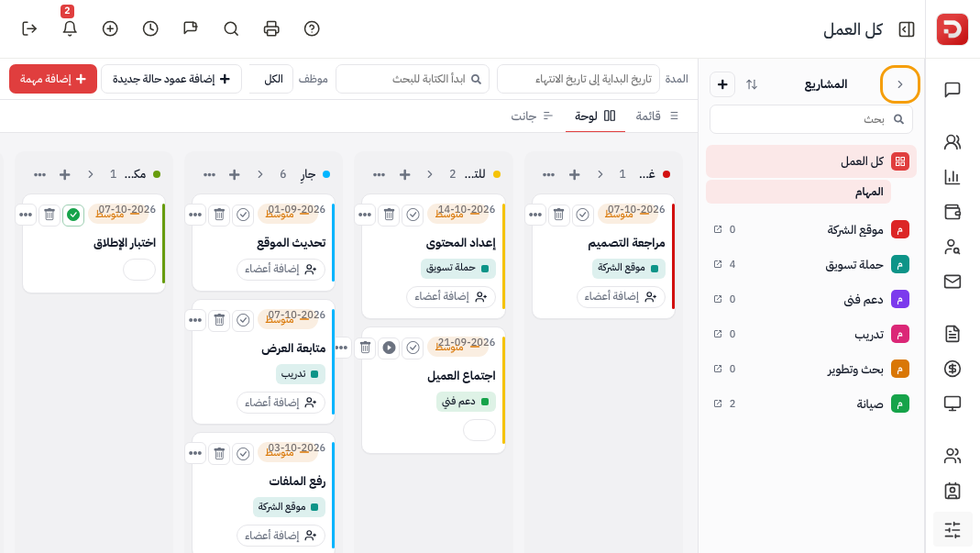Switch to the لوحة board view tab
Image resolution: width=980 pixels, height=553 pixels.
[595, 116]
